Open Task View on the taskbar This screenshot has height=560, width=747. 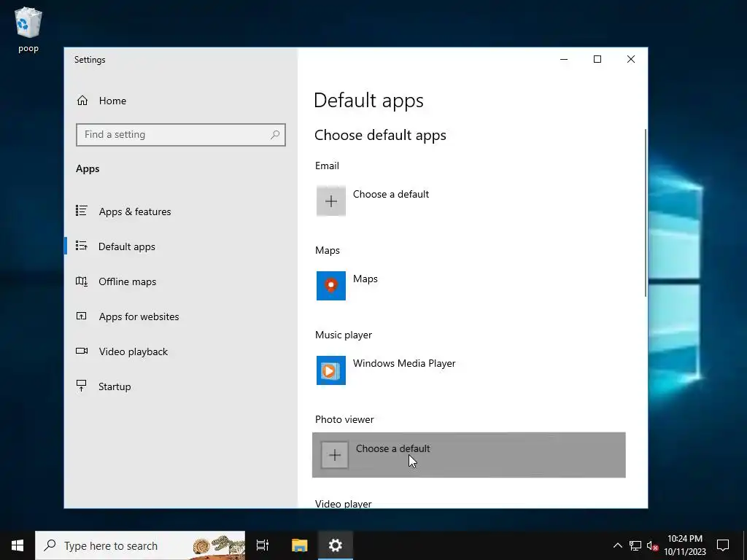click(x=263, y=545)
